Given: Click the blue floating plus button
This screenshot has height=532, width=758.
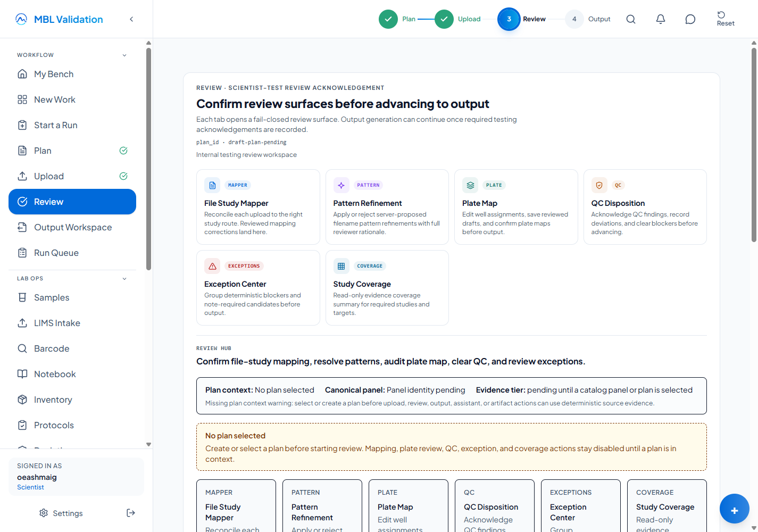Looking at the screenshot, I should coord(735,509).
